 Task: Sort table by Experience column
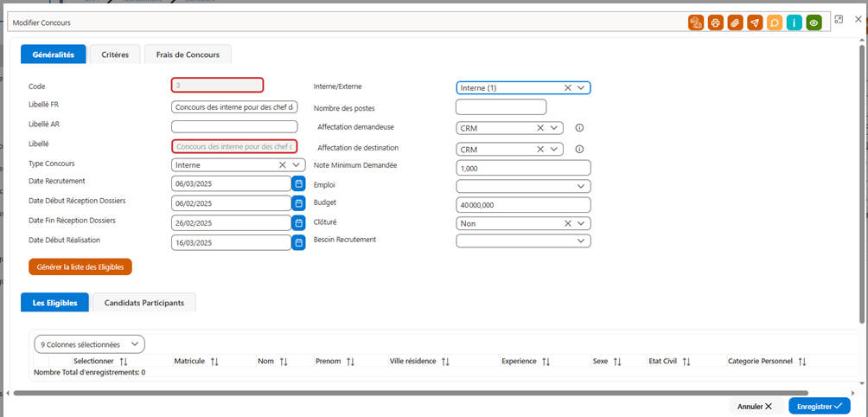(x=546, y=361)
